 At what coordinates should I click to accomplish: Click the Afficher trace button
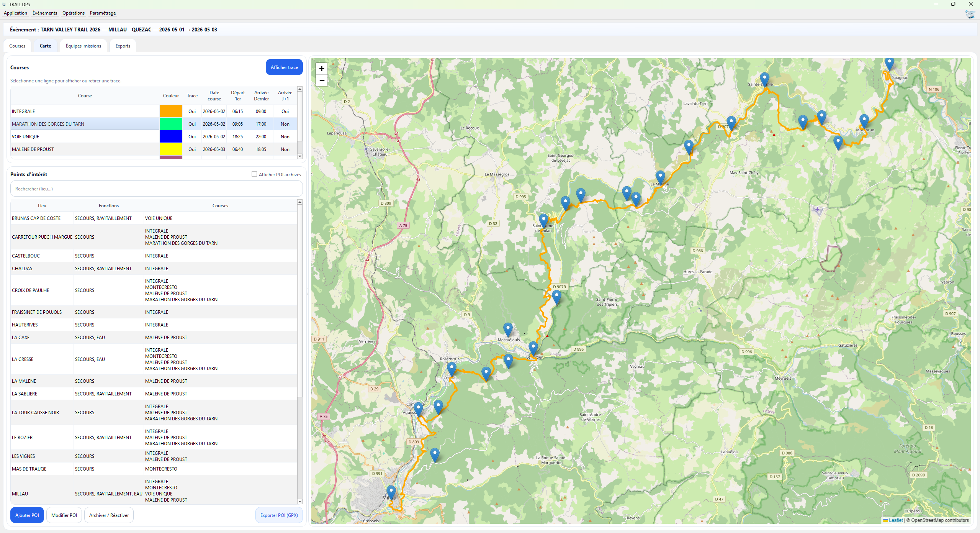[x=284, y=67]
